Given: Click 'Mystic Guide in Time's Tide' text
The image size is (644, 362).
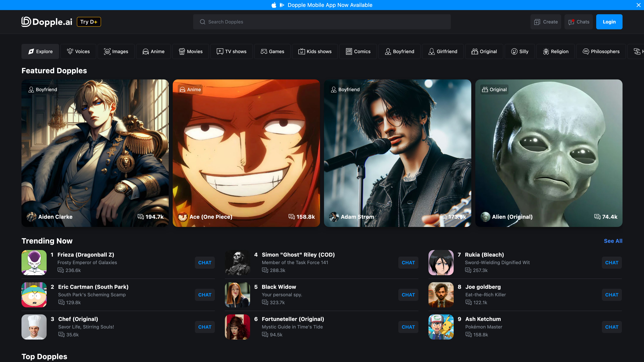Looking at the screenshot, I should [x=292, y=327].
